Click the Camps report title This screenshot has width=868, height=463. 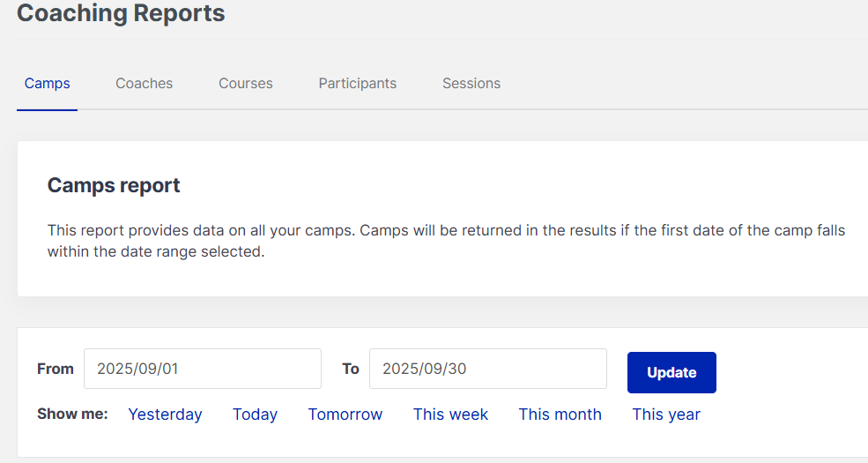point(114,185)
